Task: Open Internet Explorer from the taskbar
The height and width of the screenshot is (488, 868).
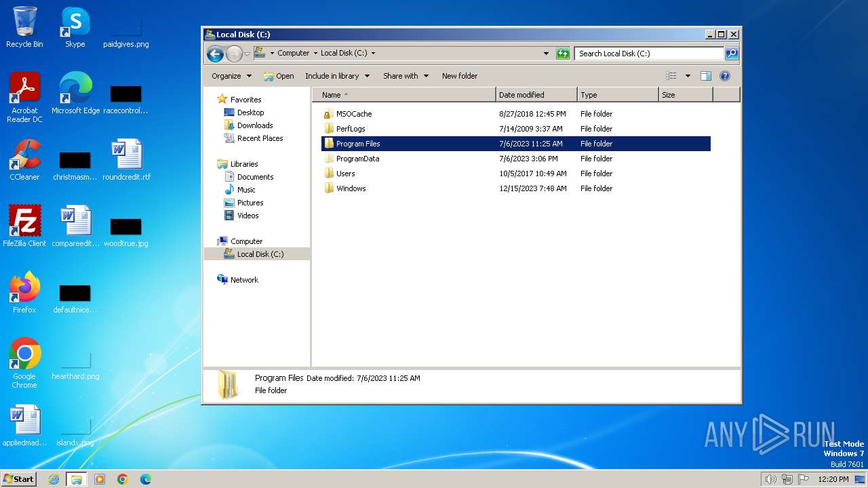Action: point(54,479)
